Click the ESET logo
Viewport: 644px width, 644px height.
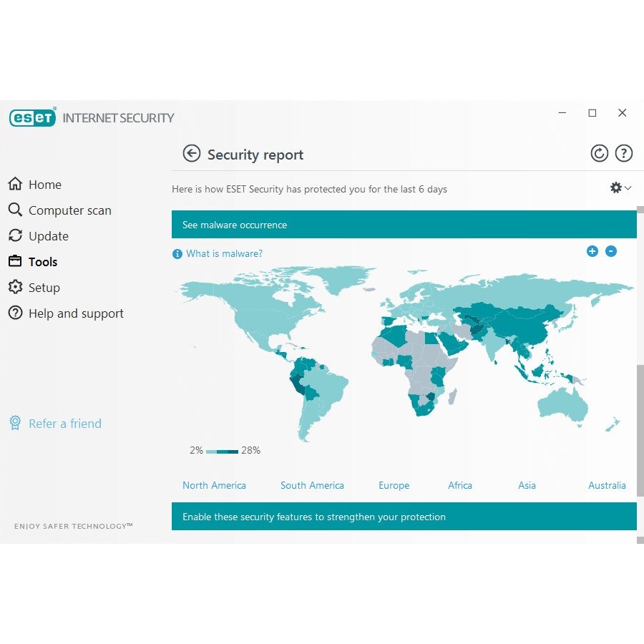32,118
